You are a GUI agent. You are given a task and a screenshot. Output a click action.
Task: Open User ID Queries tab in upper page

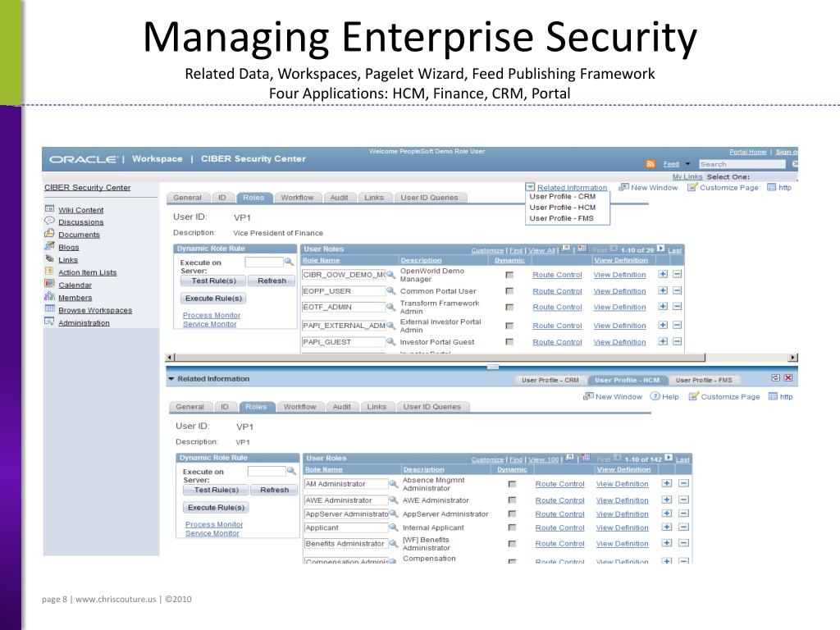click(x=430, y=198)
